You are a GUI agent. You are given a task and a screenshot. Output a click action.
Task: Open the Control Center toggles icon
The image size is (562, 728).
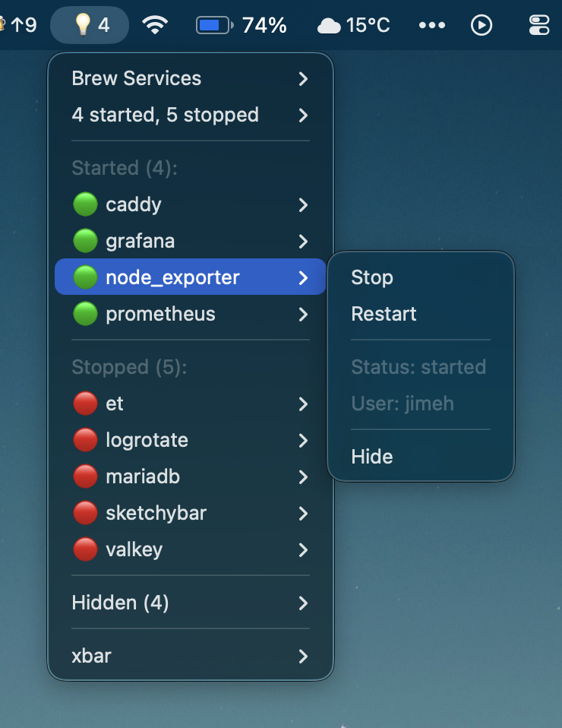pos(538,25)
